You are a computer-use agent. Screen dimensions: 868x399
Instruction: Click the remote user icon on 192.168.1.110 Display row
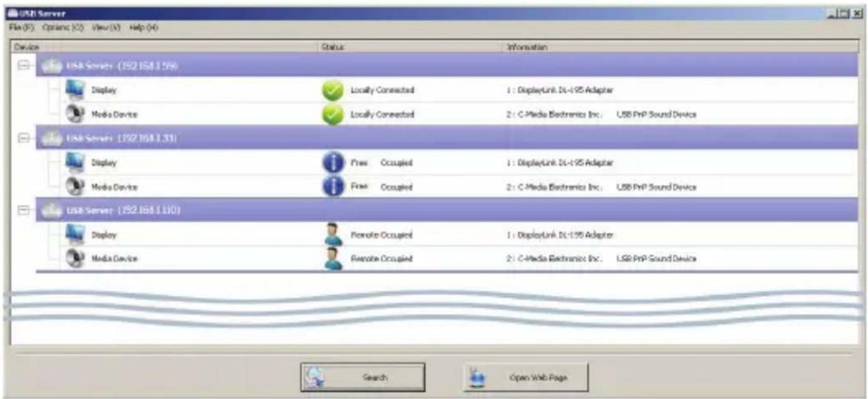coord(332,234)
